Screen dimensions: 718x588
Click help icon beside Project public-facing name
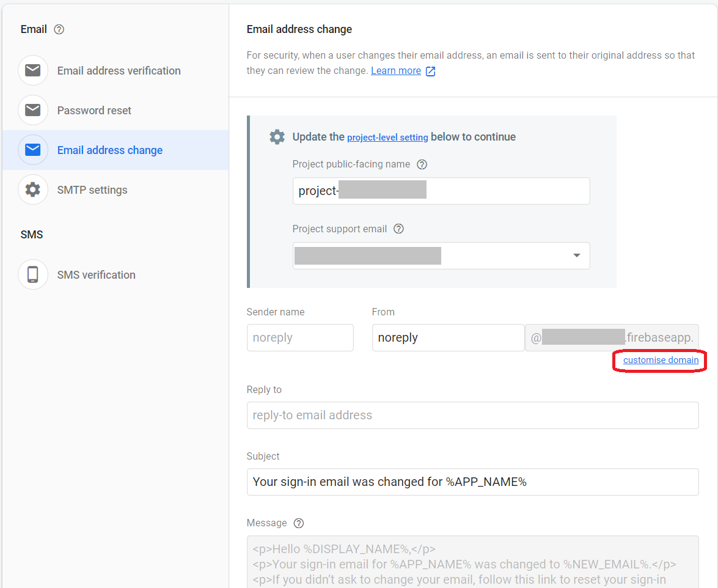(x=422, y=164)
